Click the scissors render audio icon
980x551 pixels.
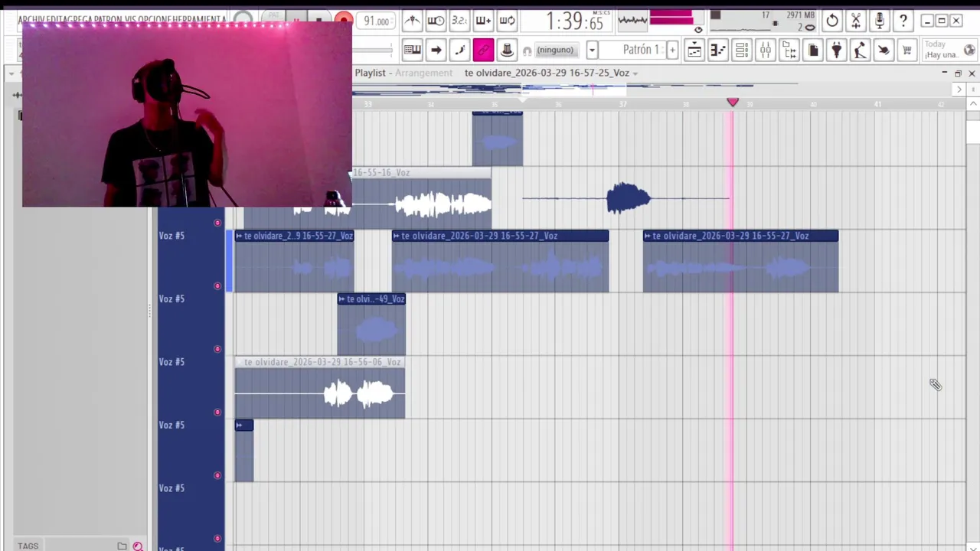point(856,21)
